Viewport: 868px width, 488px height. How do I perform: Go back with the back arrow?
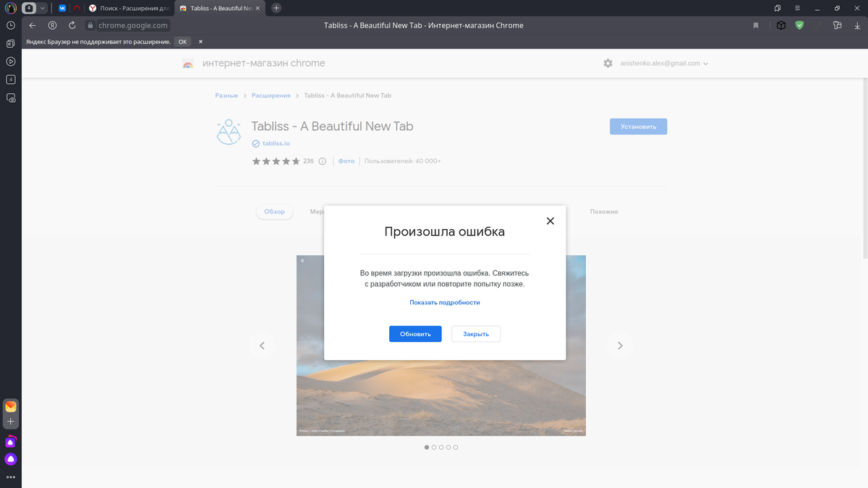pos(33,25)
